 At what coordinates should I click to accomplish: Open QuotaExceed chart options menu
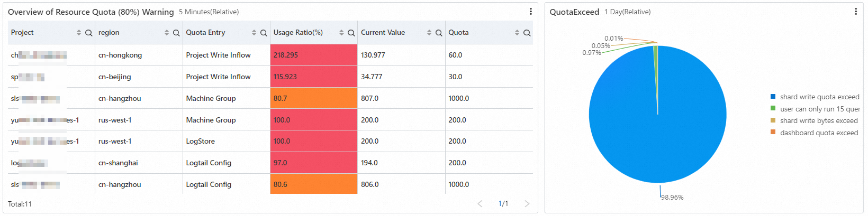(856, 12)
